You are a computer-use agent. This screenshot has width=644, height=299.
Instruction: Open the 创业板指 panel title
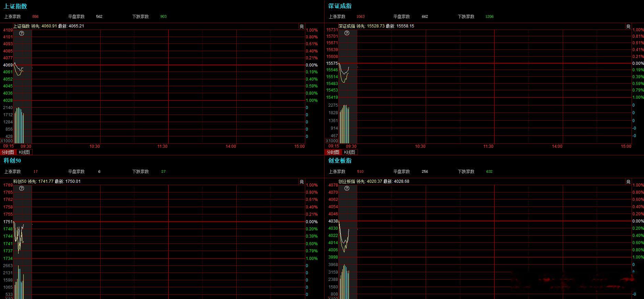pyautogui.click(x=340, y=160)
